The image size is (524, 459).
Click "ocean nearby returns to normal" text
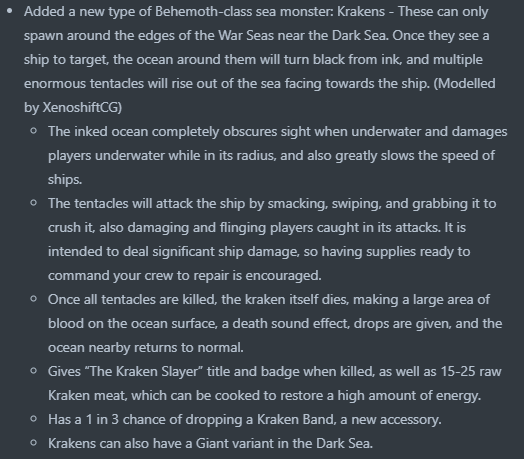point(145,348)
